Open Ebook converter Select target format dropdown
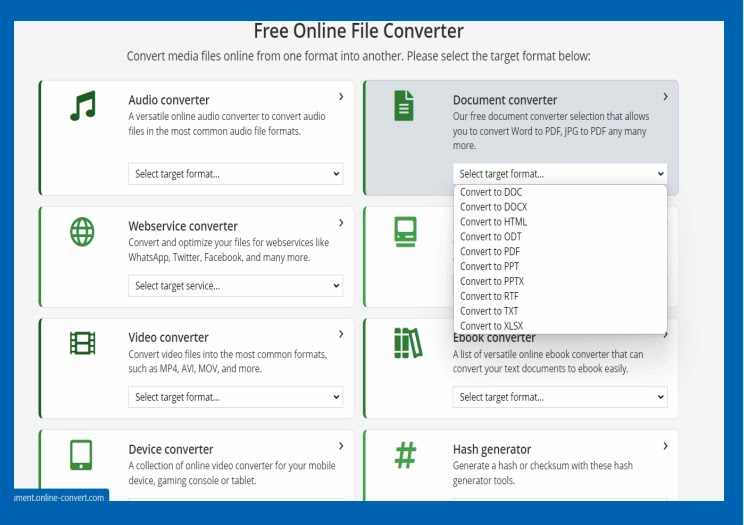Viewport: 744px width, 525px height. 560,397
